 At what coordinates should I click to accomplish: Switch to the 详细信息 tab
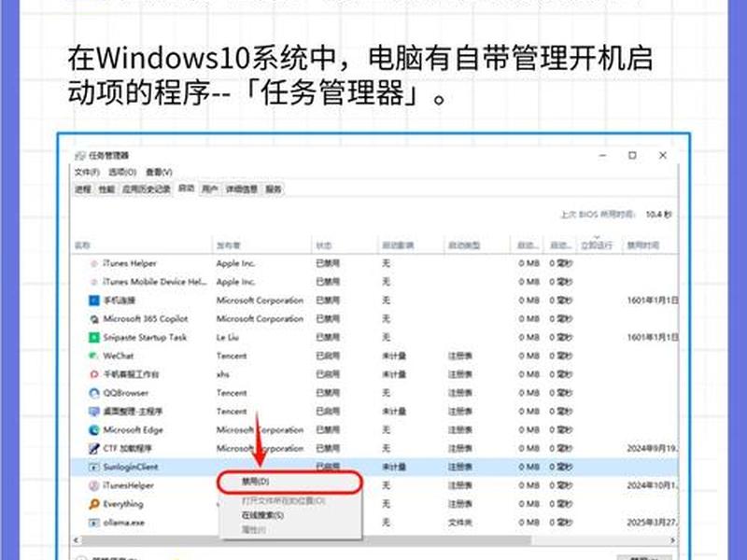pos(242,189)
